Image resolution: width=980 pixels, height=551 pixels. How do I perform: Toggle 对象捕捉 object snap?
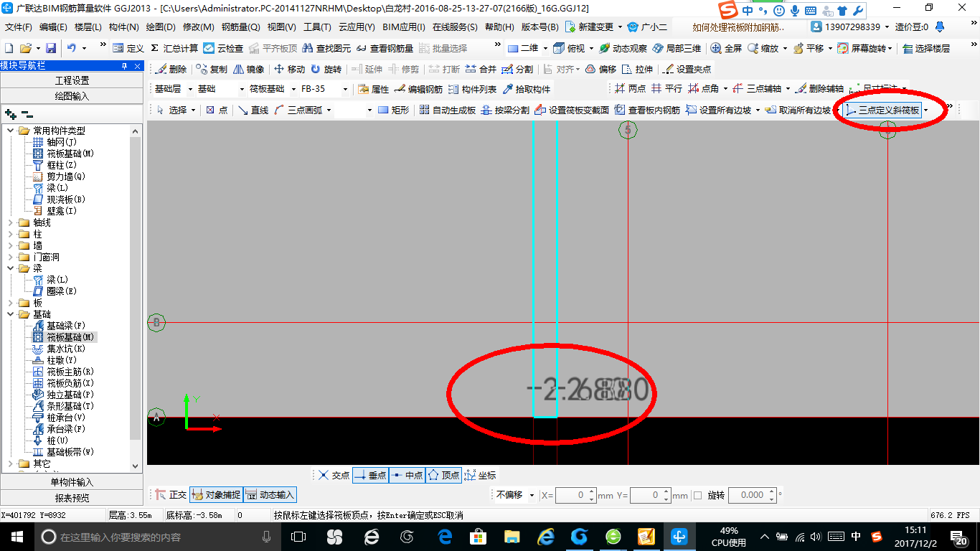(x=216, y=494)
